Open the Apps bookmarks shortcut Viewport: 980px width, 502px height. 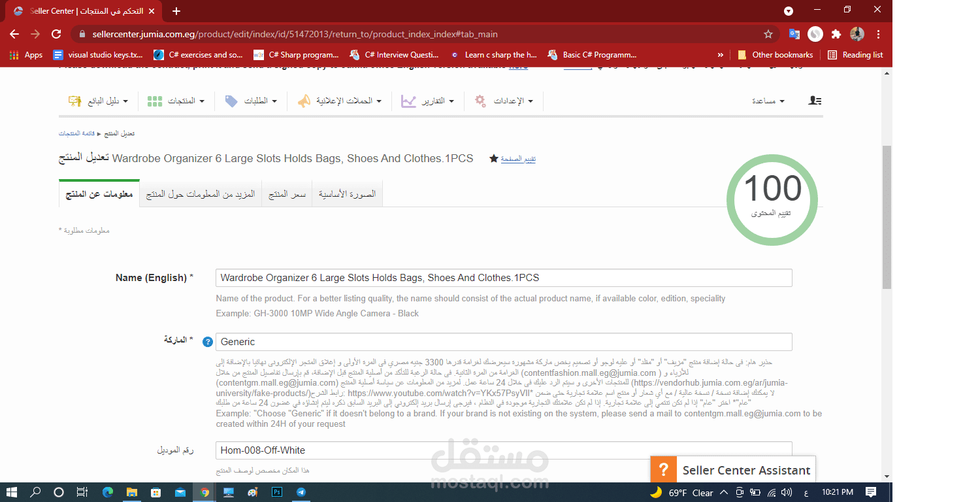pos(27,55)
